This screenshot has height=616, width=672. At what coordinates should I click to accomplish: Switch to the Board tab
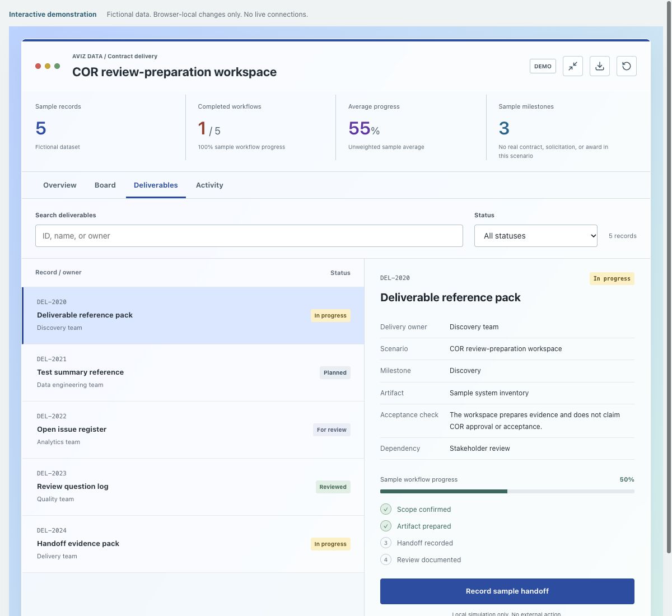click(105, 185)
